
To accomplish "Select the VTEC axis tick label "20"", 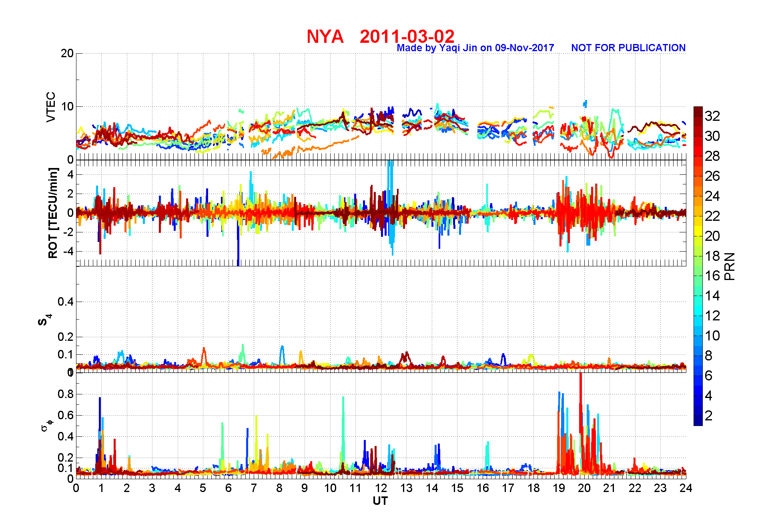I will (x=67, y=53).
